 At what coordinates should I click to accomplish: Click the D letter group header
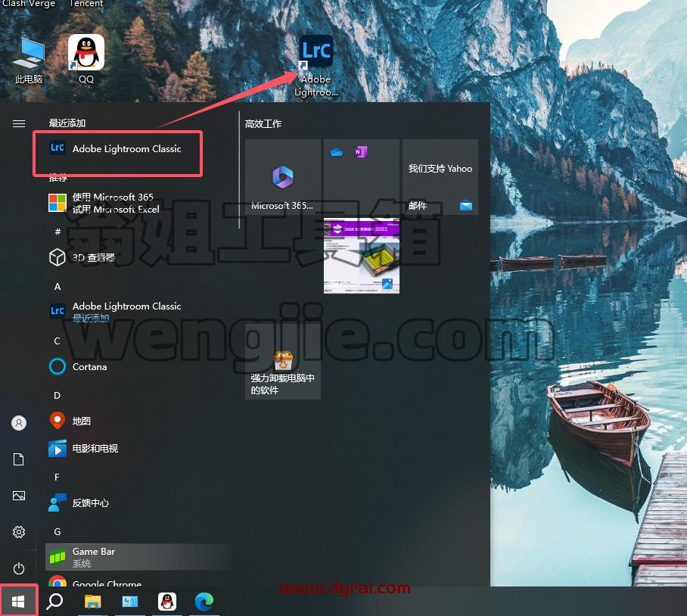pos(57,396)
